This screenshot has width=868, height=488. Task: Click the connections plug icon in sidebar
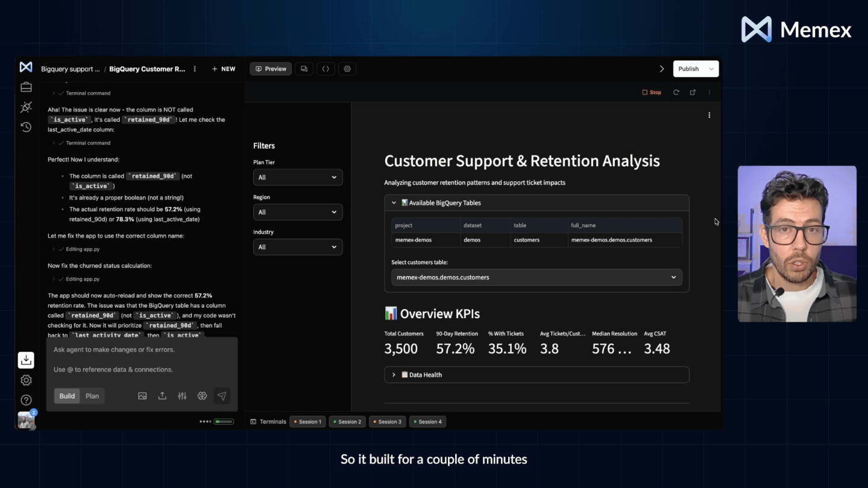coord(26,107)
